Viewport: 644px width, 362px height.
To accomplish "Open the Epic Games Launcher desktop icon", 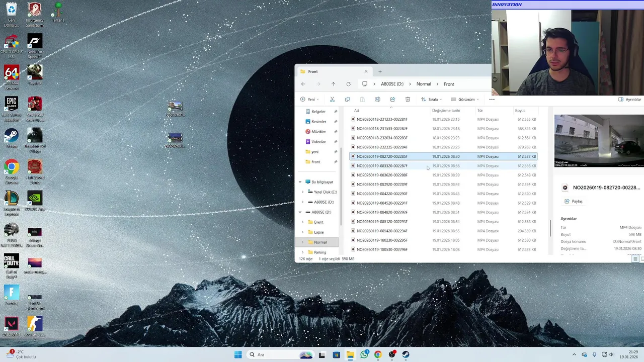I will [11, 109].
